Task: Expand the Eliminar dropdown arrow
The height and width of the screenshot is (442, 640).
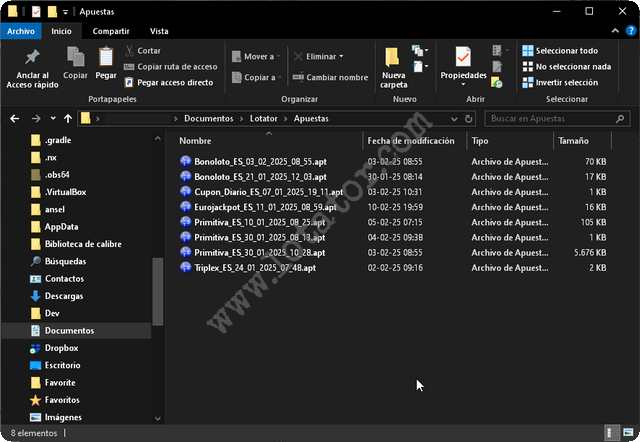Action: pyautogui.click(x=342, y=56)
